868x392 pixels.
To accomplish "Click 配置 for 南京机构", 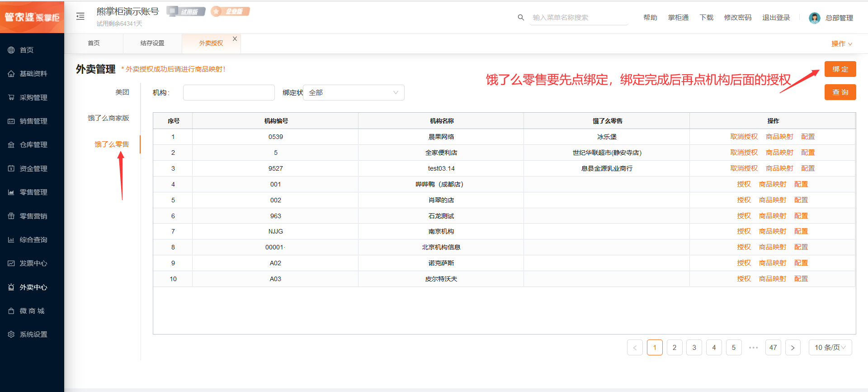I will pos(801,231).
